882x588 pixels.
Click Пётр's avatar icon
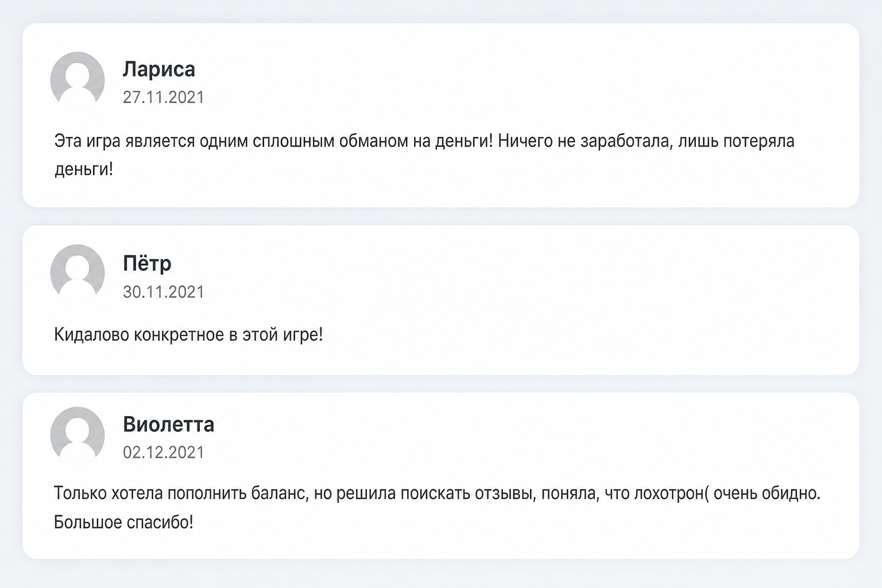pyautogui.click(x=78, y=272)
